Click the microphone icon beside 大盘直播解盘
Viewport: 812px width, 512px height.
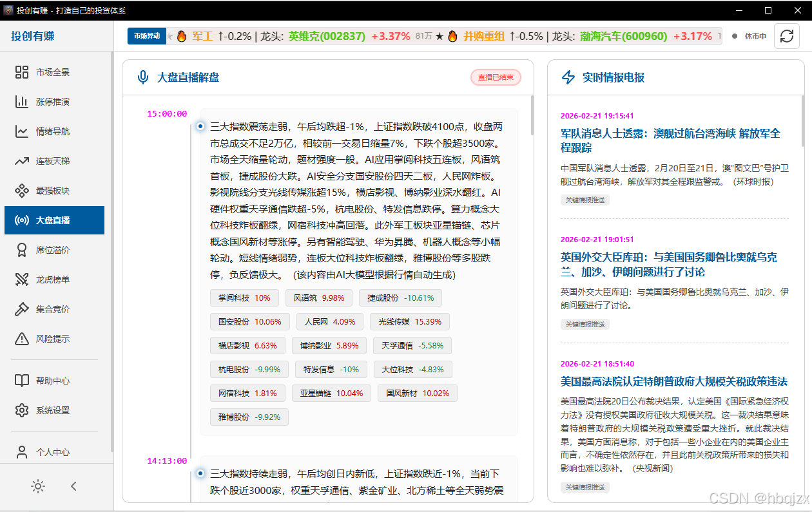coord(143,77)
